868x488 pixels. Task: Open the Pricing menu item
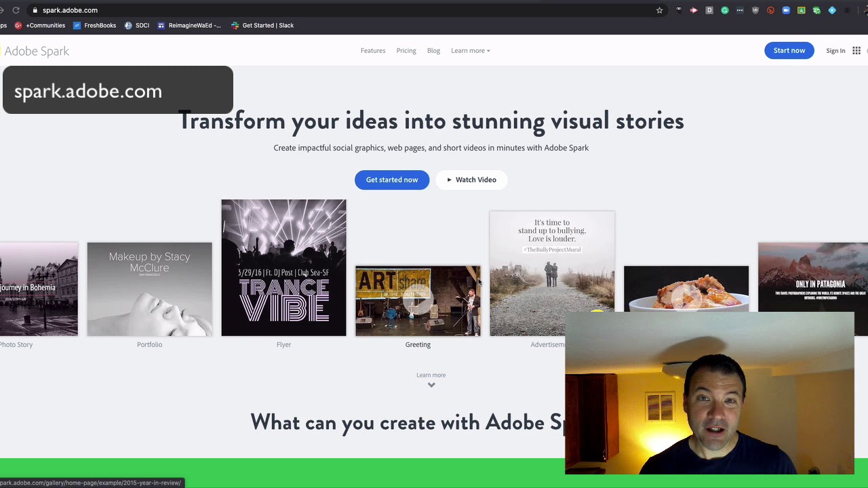tap(406, 51)
